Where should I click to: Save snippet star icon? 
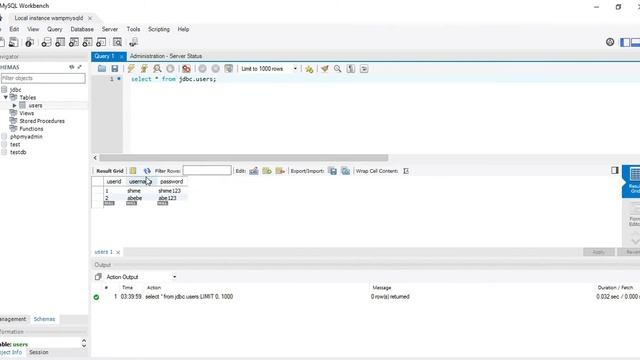[x=309, y=69]
